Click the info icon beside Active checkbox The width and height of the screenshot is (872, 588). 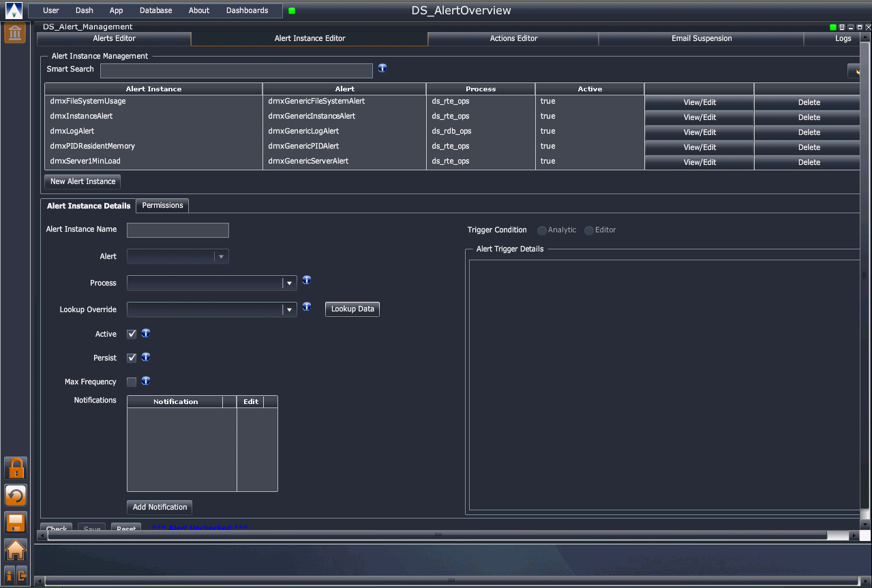click(x=146, y=333)
